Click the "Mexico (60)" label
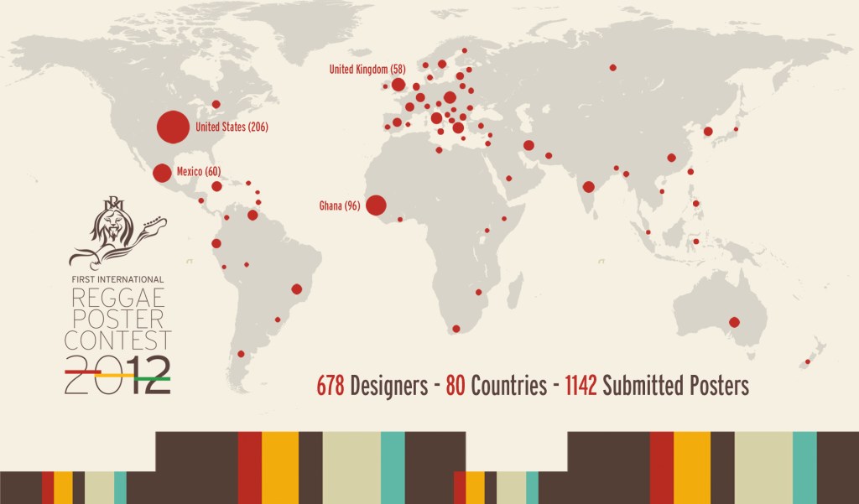Screen dimensions: 859x504 coord(198,172)
